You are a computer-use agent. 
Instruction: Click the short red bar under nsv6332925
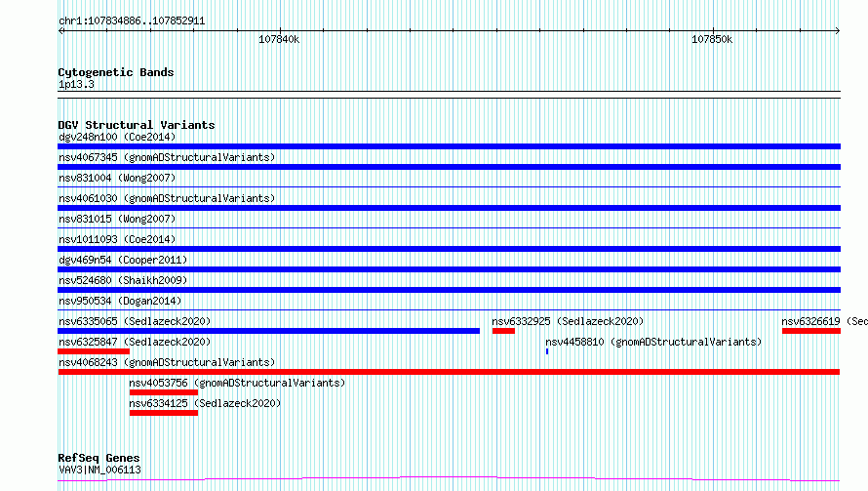(504, 331)
